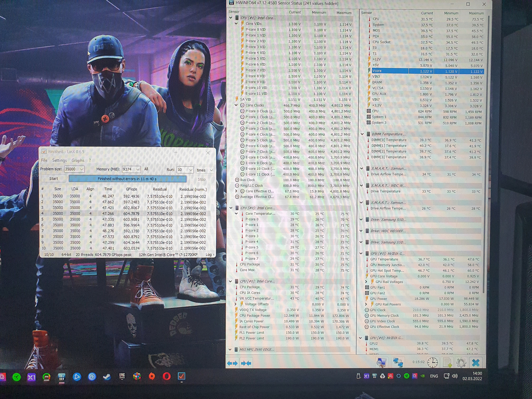
Task: Click the expand columns arrows button in HWiNFO
Action: coord(232,363)
